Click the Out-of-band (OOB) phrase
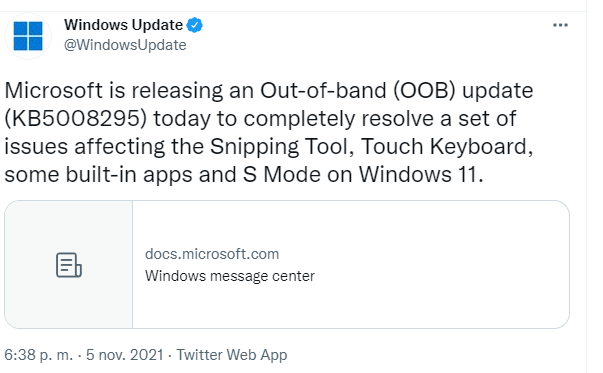 click(x=358, y=90)
